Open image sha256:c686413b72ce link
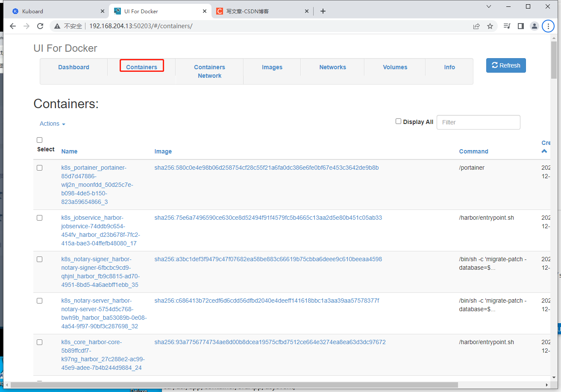561x392 pixels. 267,301
